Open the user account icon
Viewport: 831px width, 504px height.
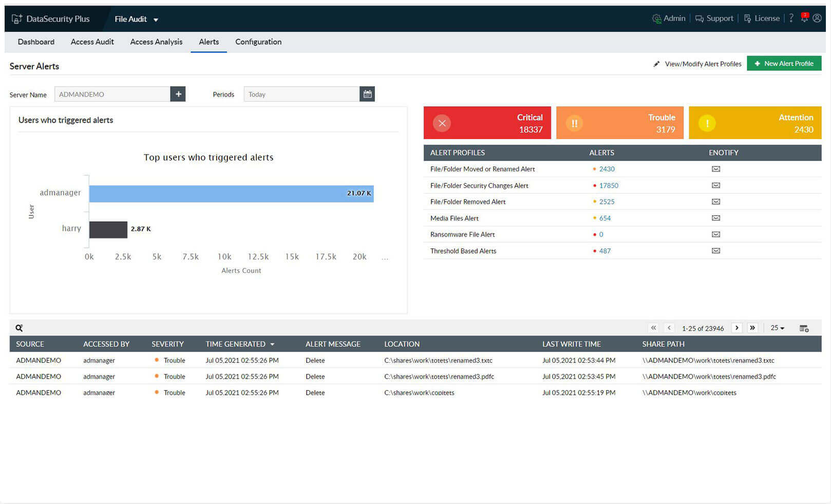(818, 18)
